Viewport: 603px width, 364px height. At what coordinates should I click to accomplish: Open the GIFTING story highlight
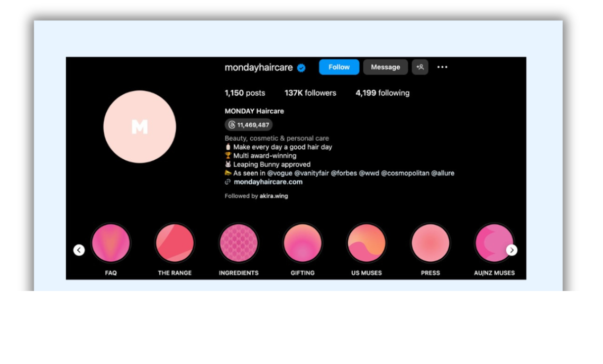coord(303,243)
